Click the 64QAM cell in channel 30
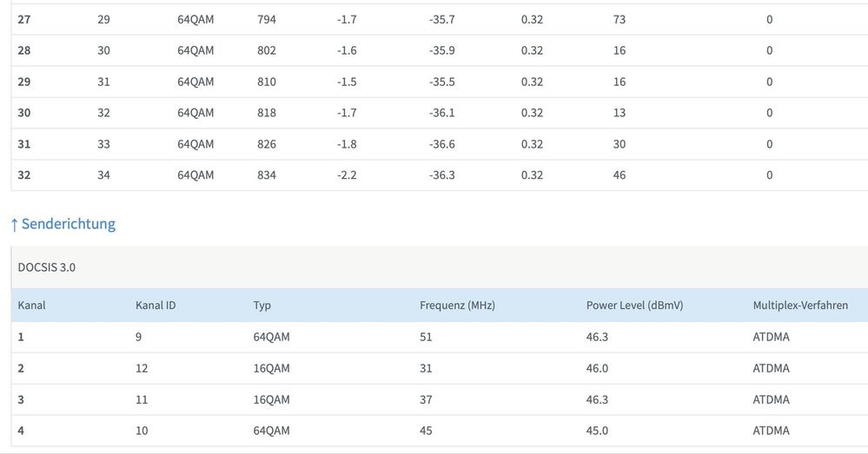Viewport: 868px width, 454px height. click(x=195, y=113)
